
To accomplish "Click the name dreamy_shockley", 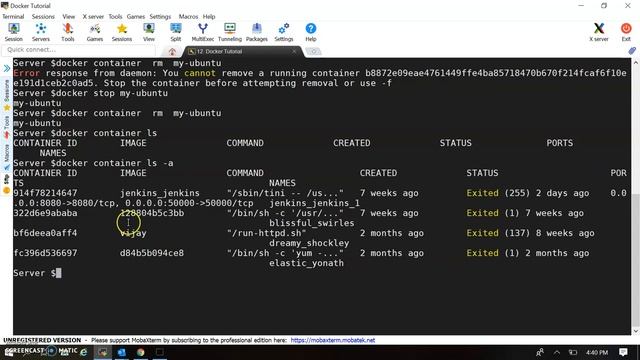I will (x=309, y=243).
